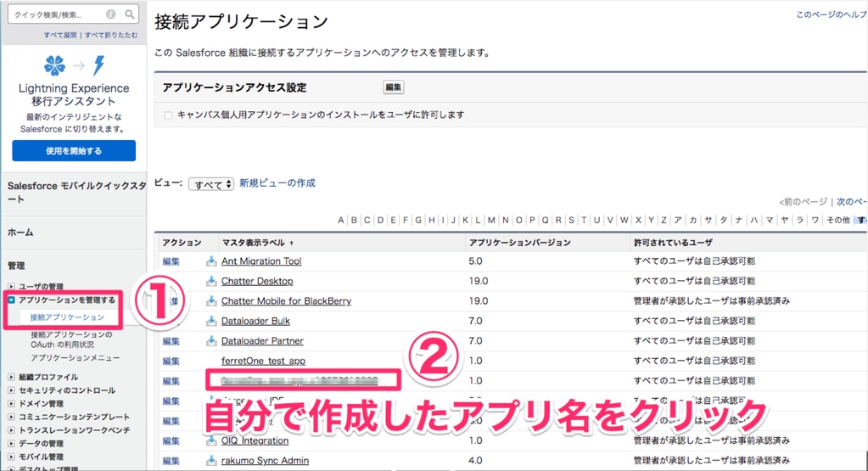Collapse アプリケーションを管理する tree node
The image size is (868, 471).
click(11, 300)
